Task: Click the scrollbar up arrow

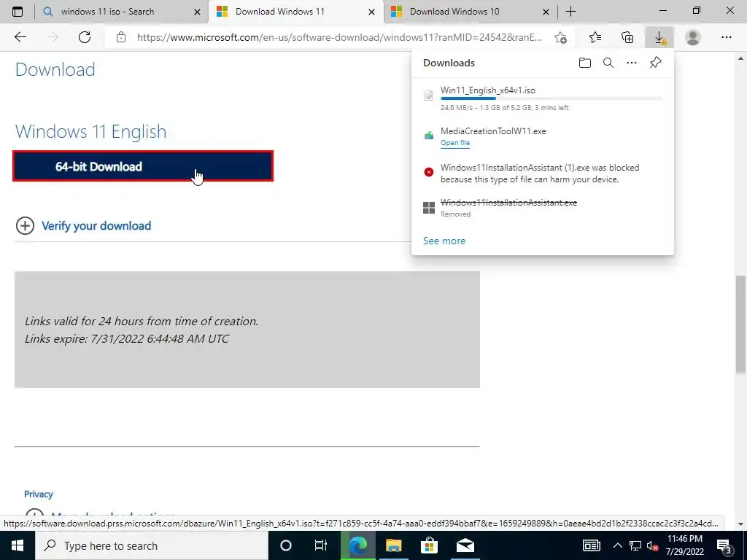Action: [741, 58]
